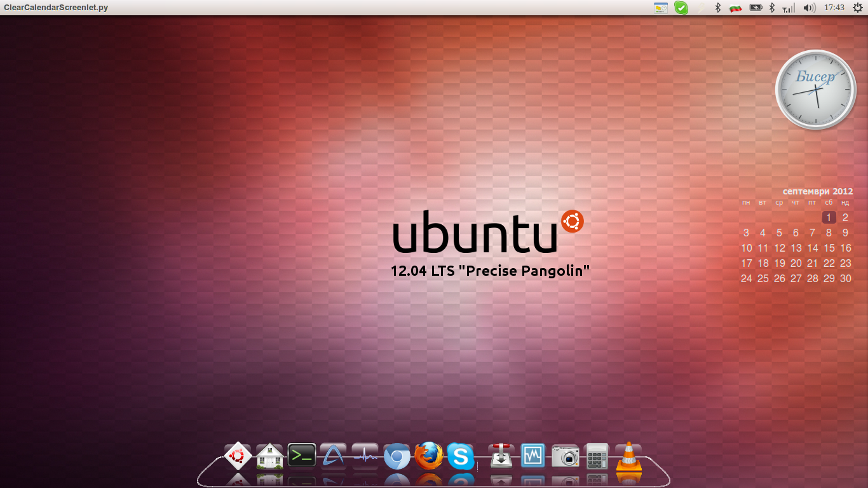868x488 pixels.
Task: Open the blue graph System Monitor dock icon
Action: 533,456
